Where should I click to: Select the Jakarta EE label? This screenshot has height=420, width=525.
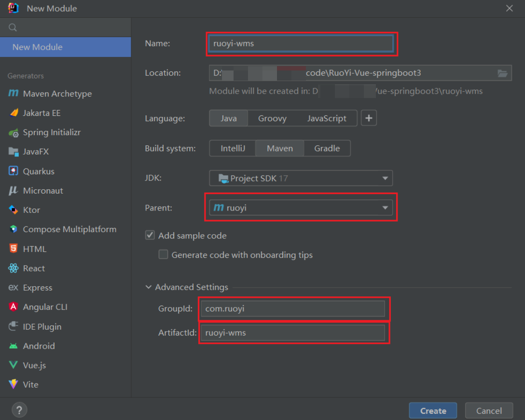pyautogui.click(x=41, y=113)
